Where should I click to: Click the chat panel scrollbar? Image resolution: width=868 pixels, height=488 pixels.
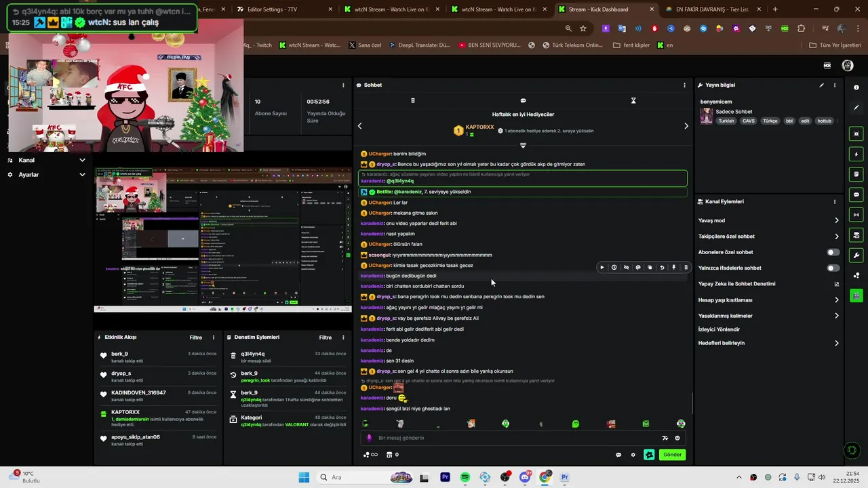point(692,403)
